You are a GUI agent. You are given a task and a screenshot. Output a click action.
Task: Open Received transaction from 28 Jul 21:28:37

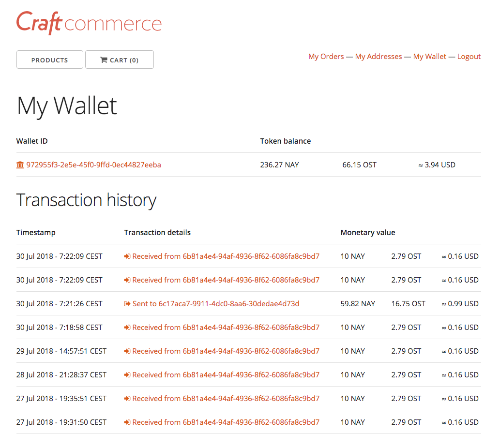point(226,375)
